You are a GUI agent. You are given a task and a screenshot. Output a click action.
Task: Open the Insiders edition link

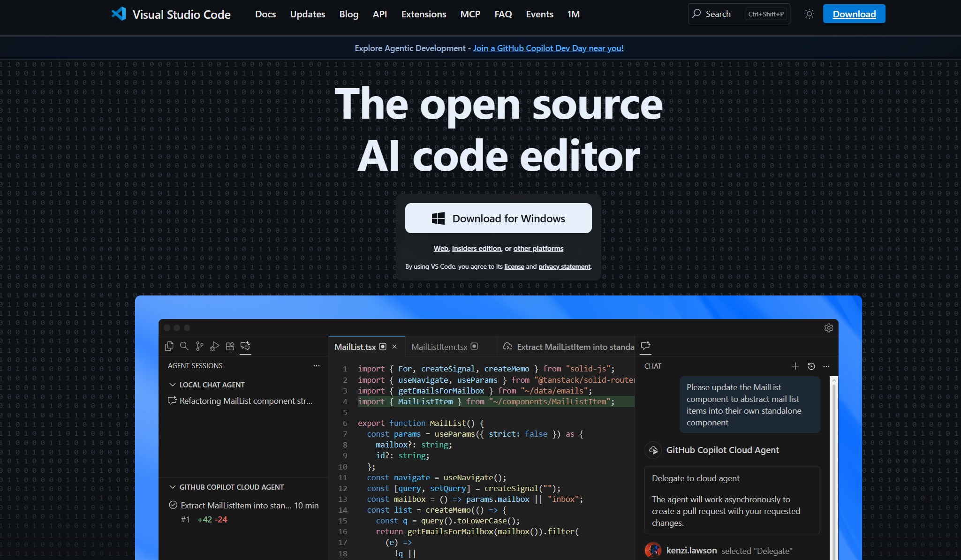pyautogui.click(x=477, y=249)
